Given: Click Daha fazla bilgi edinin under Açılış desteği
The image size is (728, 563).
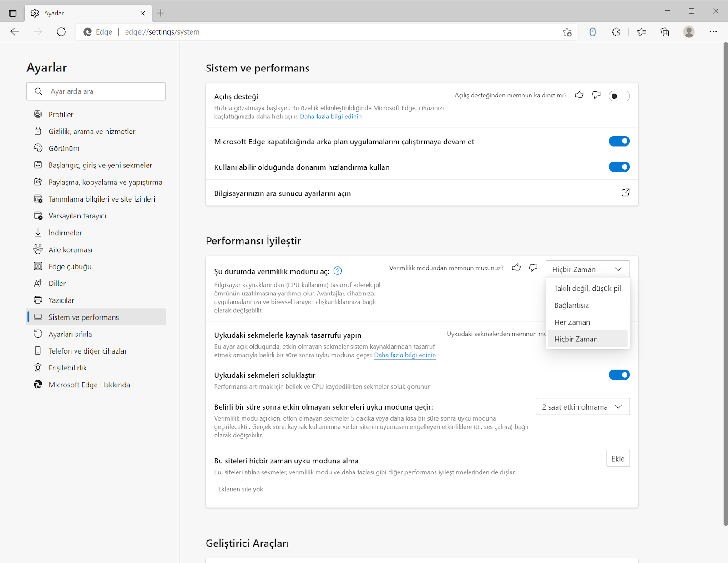Looking at the screenshot, I should pos(331,117).
